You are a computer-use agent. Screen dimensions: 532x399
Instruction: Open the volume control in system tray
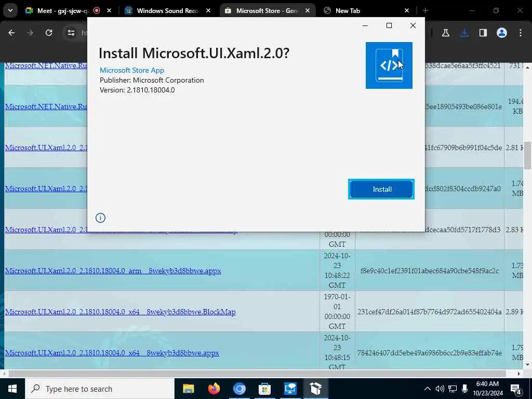(x=440, y=389)
